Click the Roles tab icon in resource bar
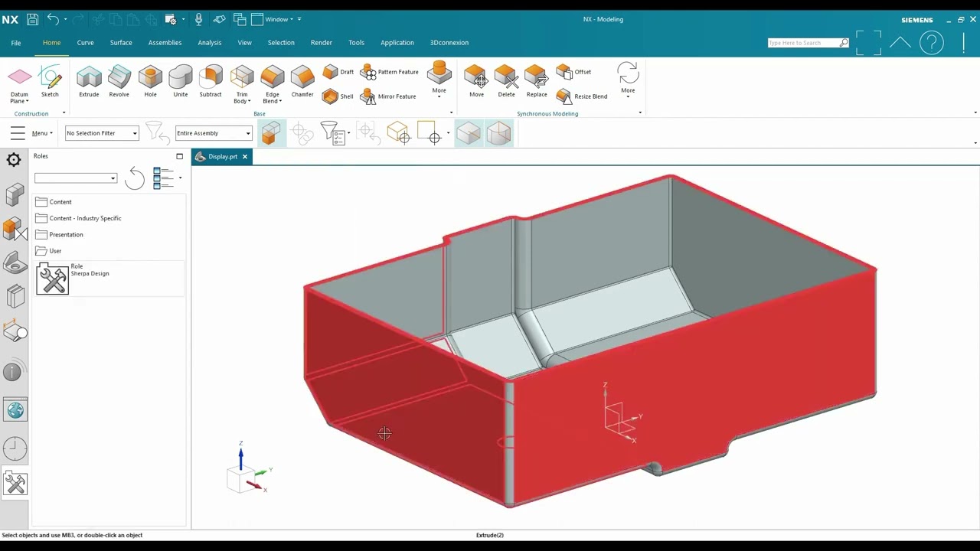The height and width of the screenshot is (551, 980). [x=15, y=484]
